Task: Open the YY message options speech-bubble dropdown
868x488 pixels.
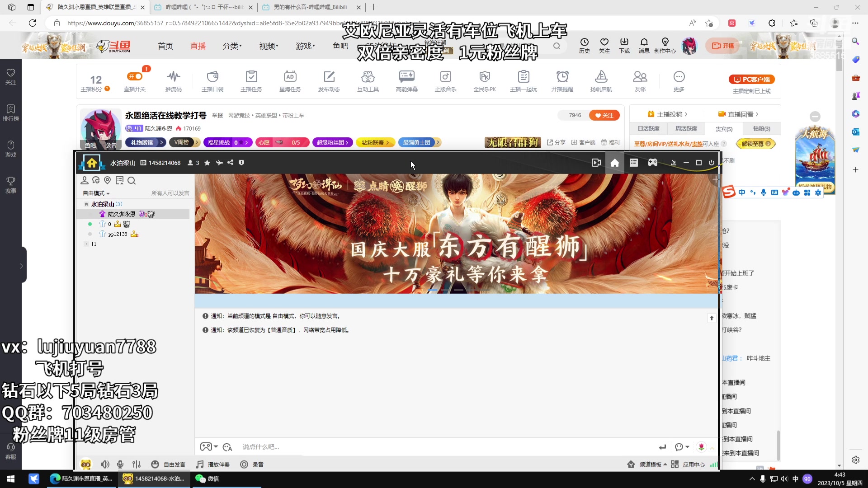Action: pyautogui.click(x=682, y=447)
